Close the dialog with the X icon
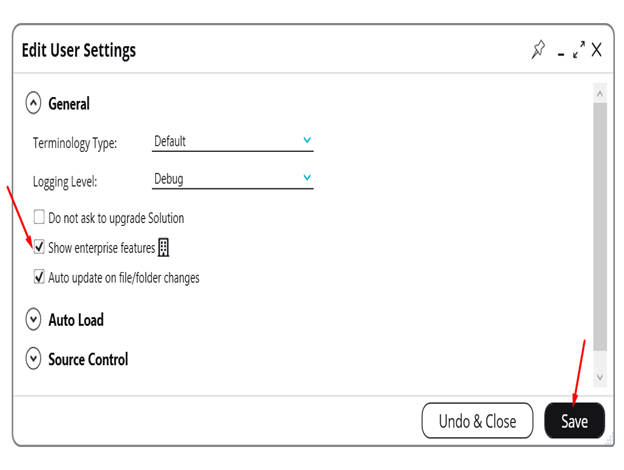 click(596, 50)
